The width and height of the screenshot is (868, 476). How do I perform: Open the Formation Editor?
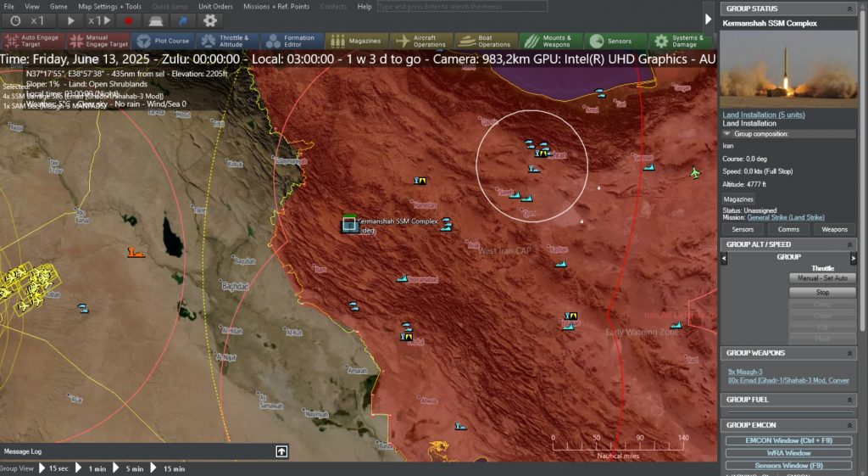point(292,41)
